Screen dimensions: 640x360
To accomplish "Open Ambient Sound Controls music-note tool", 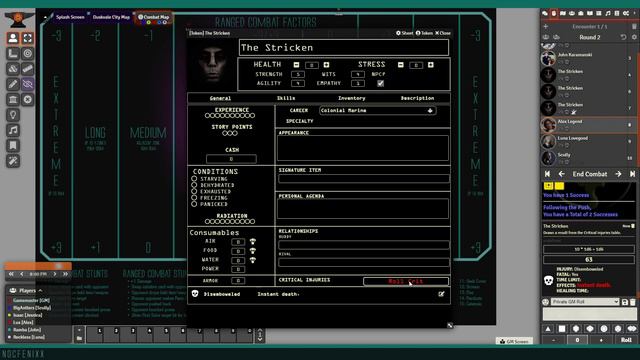I will (13, 130).
